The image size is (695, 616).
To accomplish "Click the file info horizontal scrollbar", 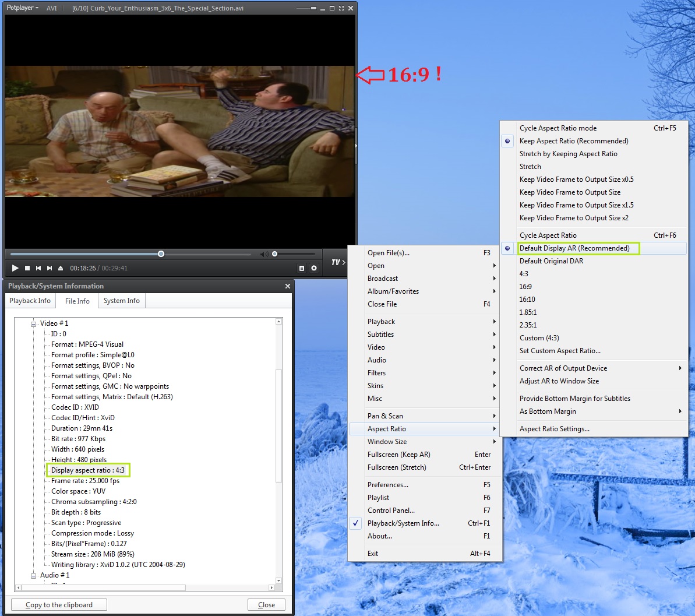I will [103, 587].
